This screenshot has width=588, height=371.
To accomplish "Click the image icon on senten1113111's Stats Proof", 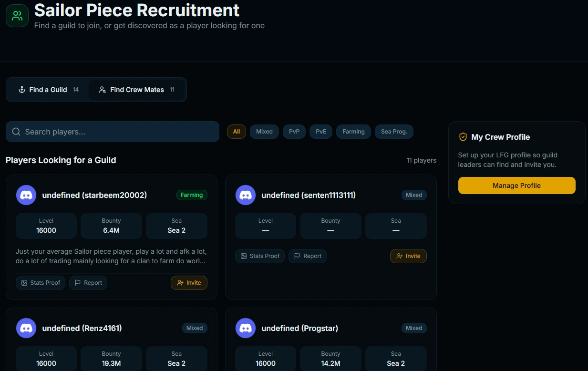I will [244, 256].
